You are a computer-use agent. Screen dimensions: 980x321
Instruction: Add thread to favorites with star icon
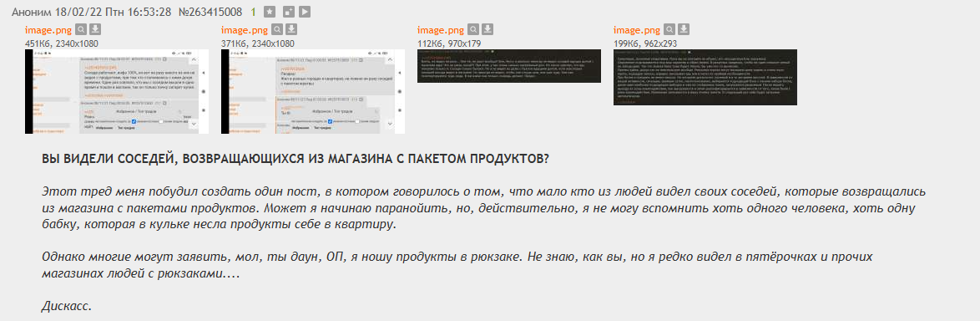pyautogui.click(x=269, y=12)
